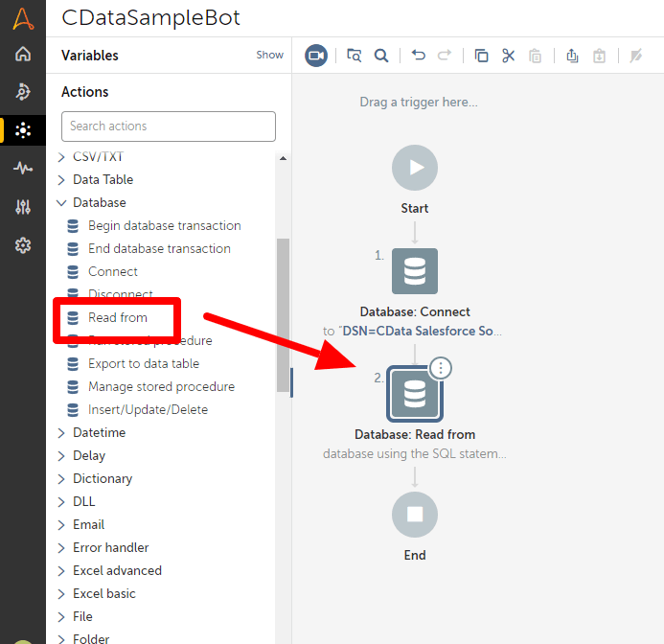Image resolution: width=664 pixels, height=644 pixels.
Task: Select Insert/Update/Delete database action
Action: (x=148, y=410)
